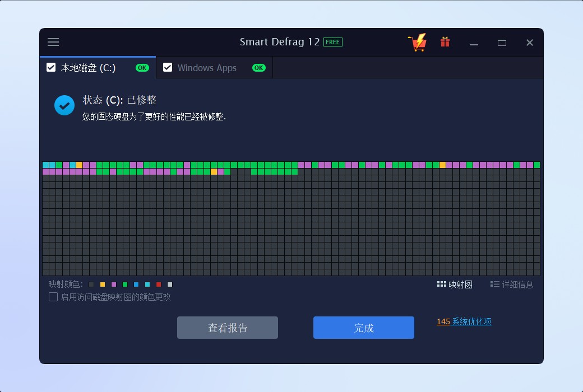Click the blue checkmark status icon
Image resolution: width=583 pixels, height=392 pixels.
[x=64, y=105]
